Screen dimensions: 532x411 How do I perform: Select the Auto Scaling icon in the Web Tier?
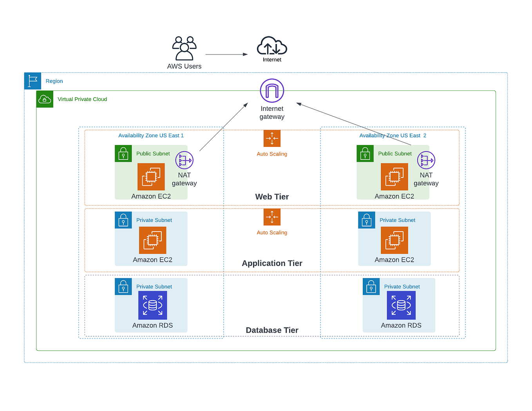coord(272,139)
